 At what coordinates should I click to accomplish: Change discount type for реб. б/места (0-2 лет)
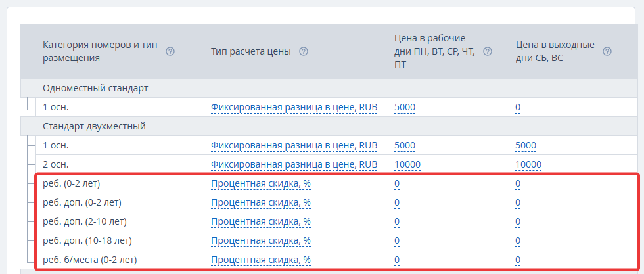(261, 260)
